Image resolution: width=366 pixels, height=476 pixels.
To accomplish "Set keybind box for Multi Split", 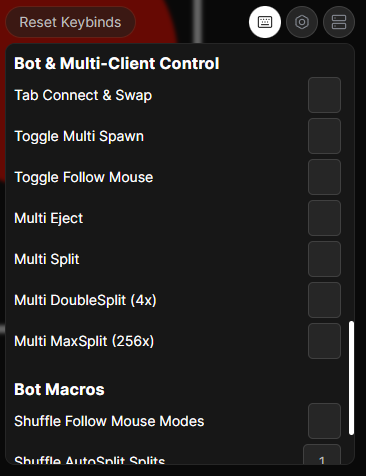I will tap(324, 259).
